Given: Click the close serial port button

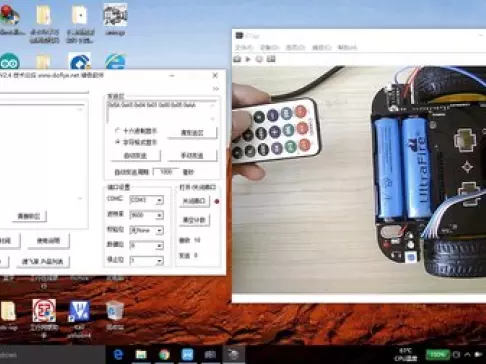Looking at the screenshot, I should click(194, 201).
